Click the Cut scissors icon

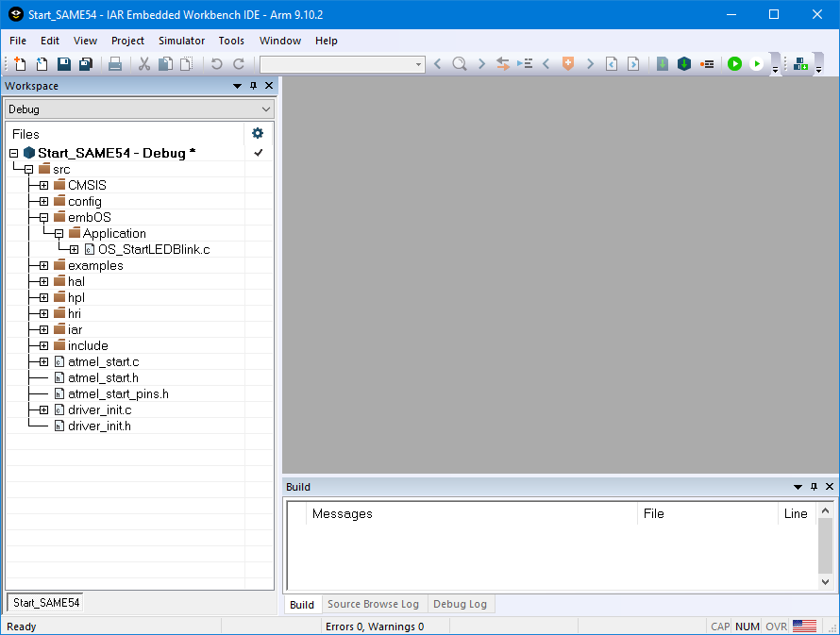point(144,64)
